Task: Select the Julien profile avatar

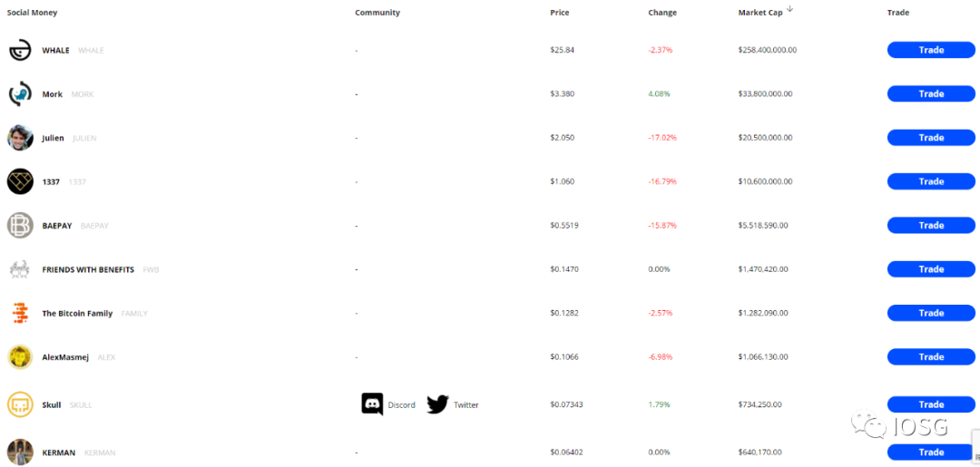Action: [x=20, y=137]
